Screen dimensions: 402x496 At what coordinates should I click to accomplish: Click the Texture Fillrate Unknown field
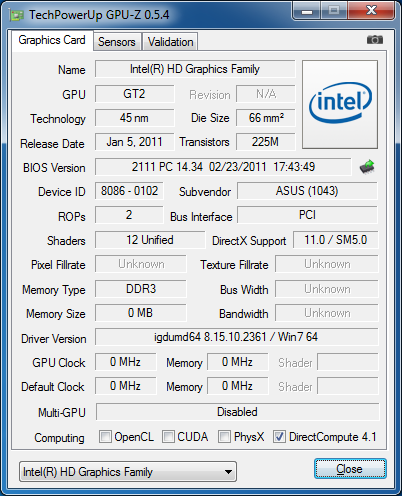point(327,264)
